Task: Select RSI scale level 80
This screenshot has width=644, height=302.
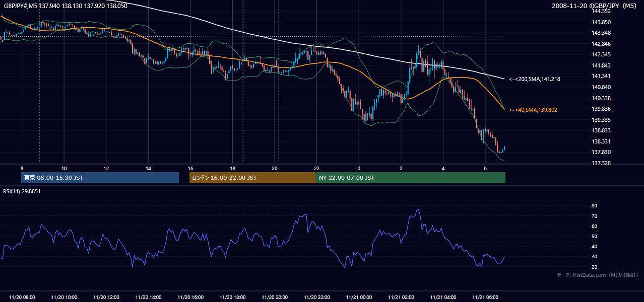Action: click(x=595, y=206)
